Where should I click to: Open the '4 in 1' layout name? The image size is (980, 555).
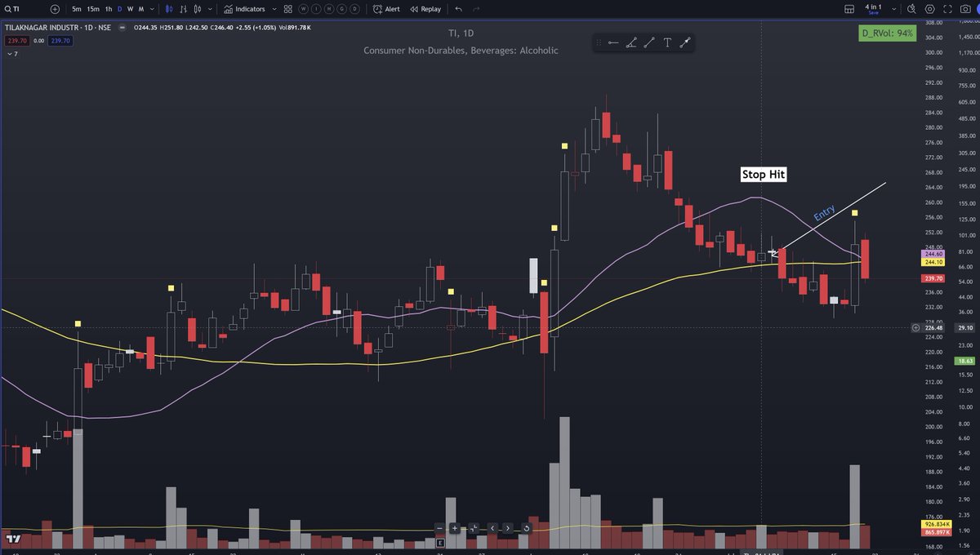click(x=873, y=7)
